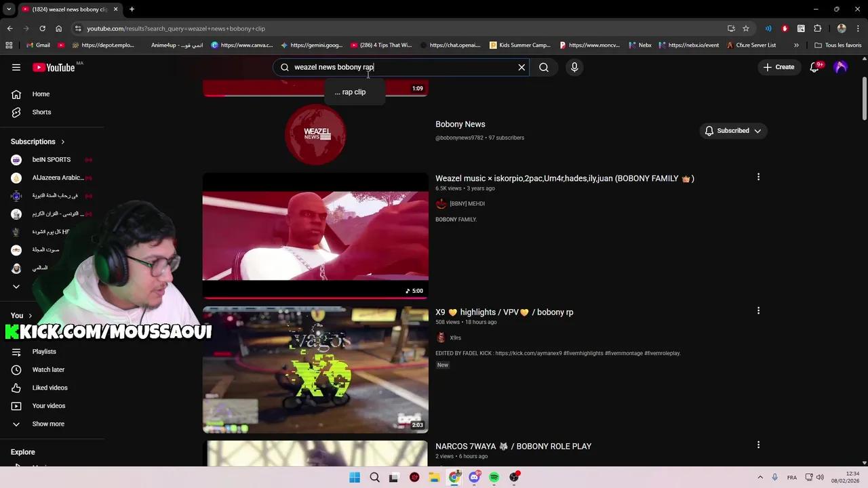Click the magnifier search button
The width and height of the screenshot is (868, 488).
(x=544, y=67)
